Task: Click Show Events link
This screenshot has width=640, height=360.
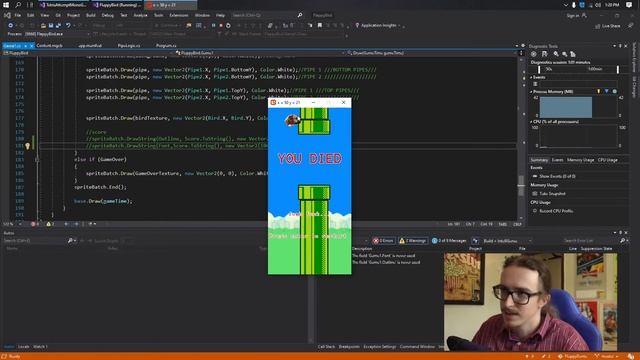Action: (x=557, y=176)
